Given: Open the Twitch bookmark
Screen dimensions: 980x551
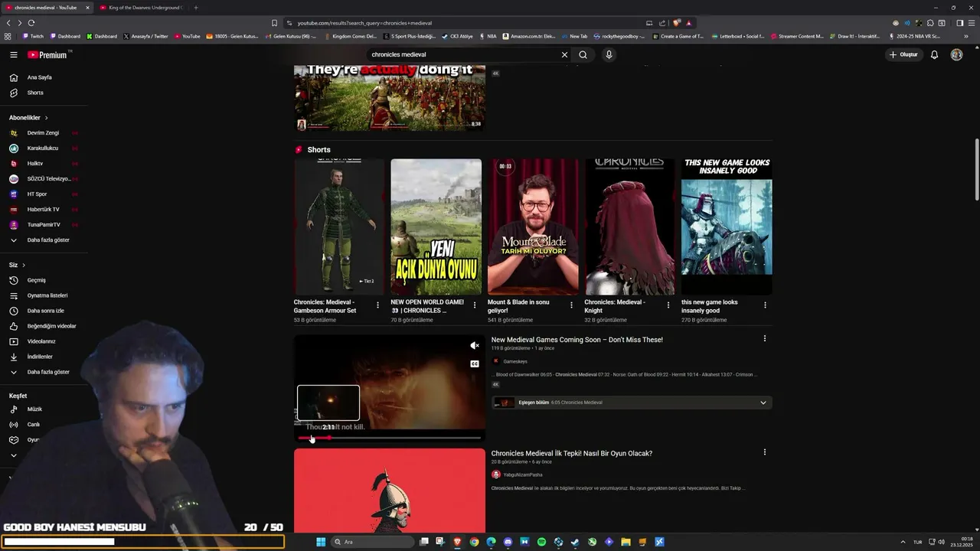Looking at the screenshot, I should coord(33,36).
